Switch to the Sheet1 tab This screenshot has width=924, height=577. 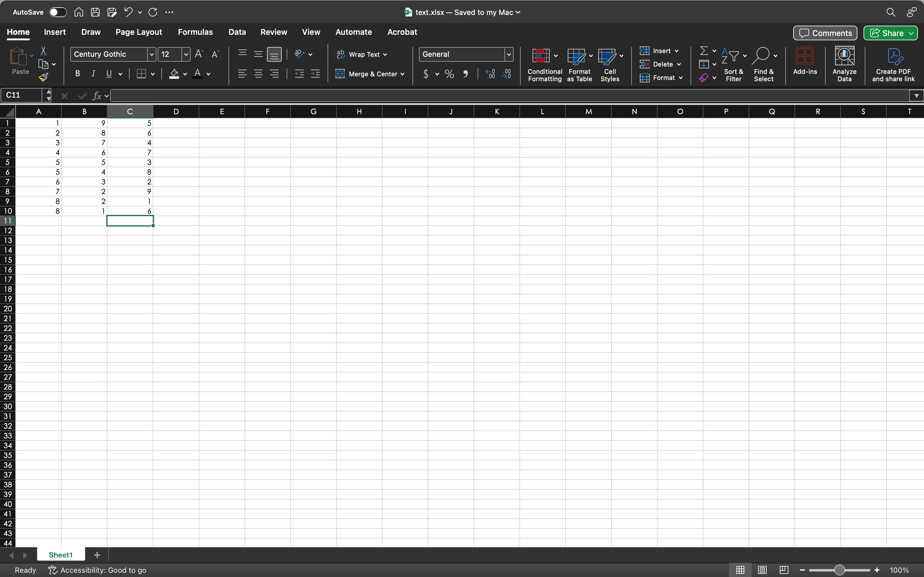click(60, 555)
